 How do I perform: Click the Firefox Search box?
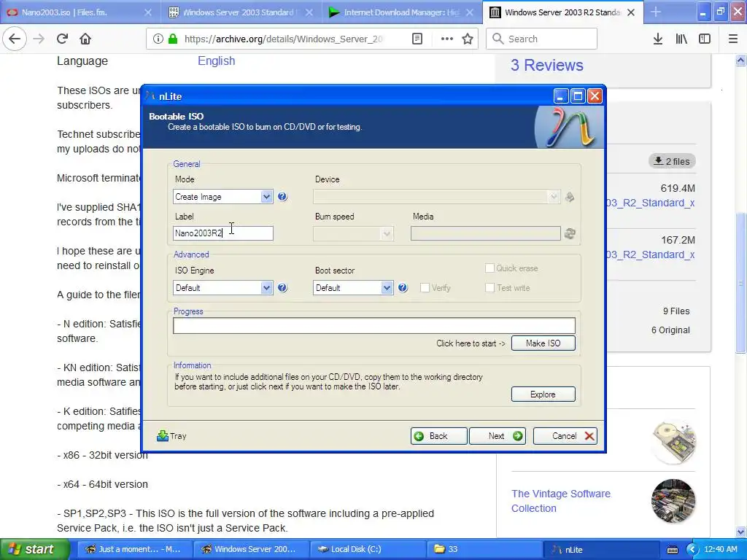(542, 39)
